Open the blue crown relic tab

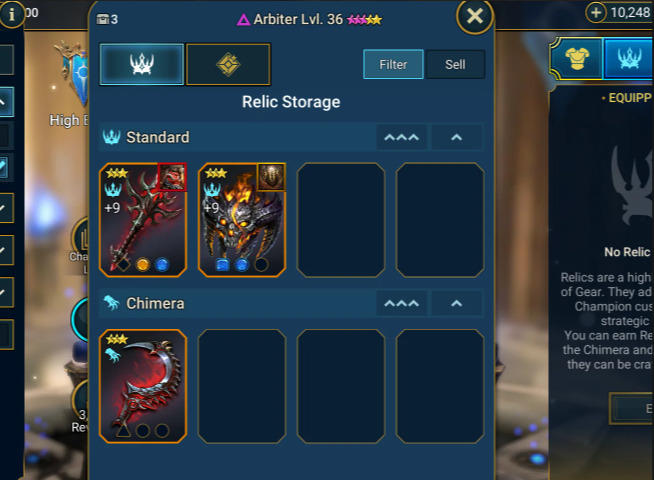click(x=629, y=58)
